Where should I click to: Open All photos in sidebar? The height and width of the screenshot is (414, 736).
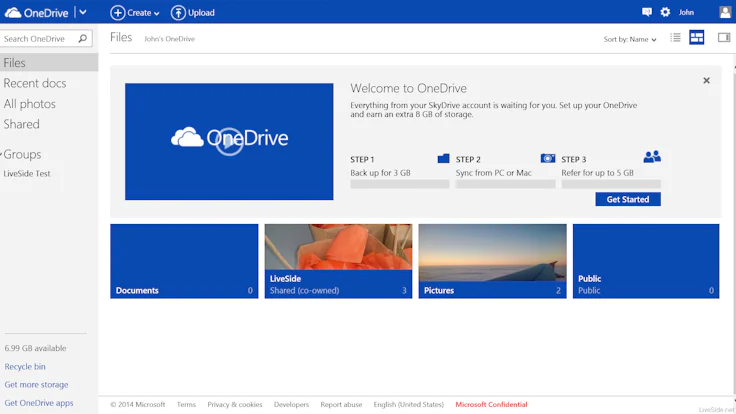coord(30,104)
